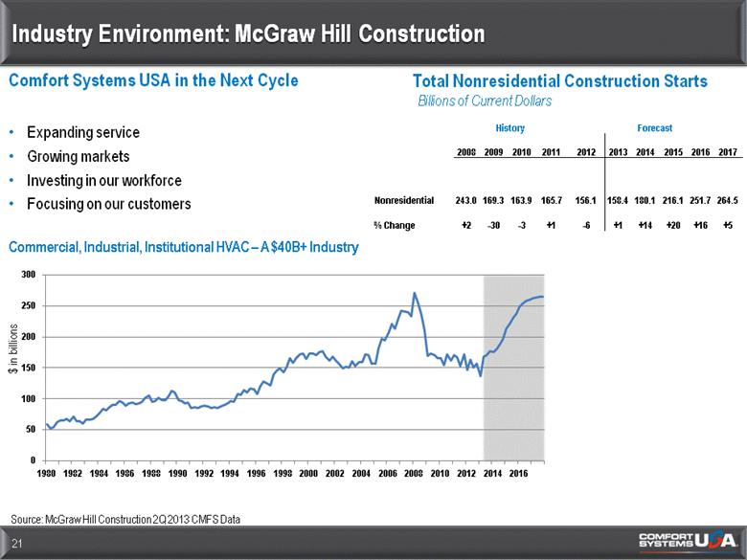Click the -6 percent change cell
Screen dimensions: 747x560
pos(586,225)
